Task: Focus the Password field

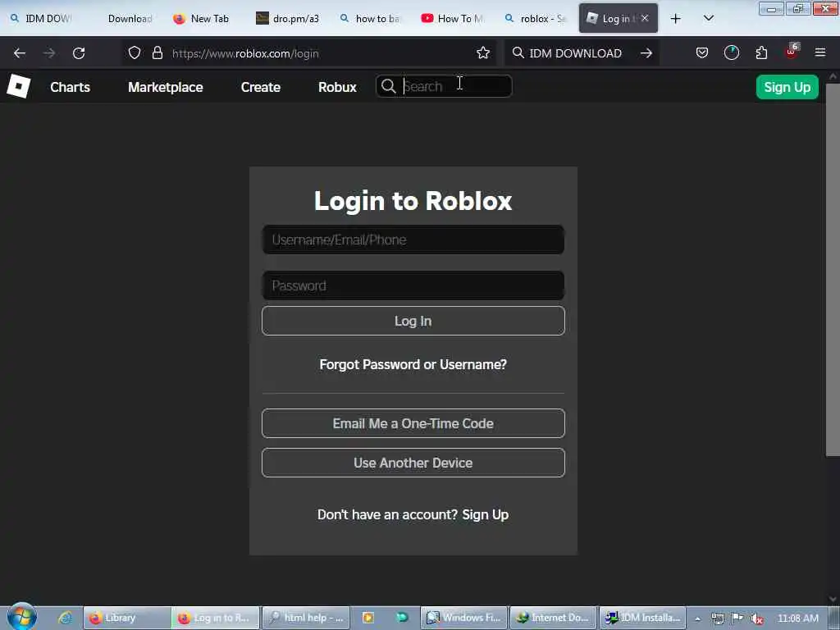Action: (x=413, y=285)
